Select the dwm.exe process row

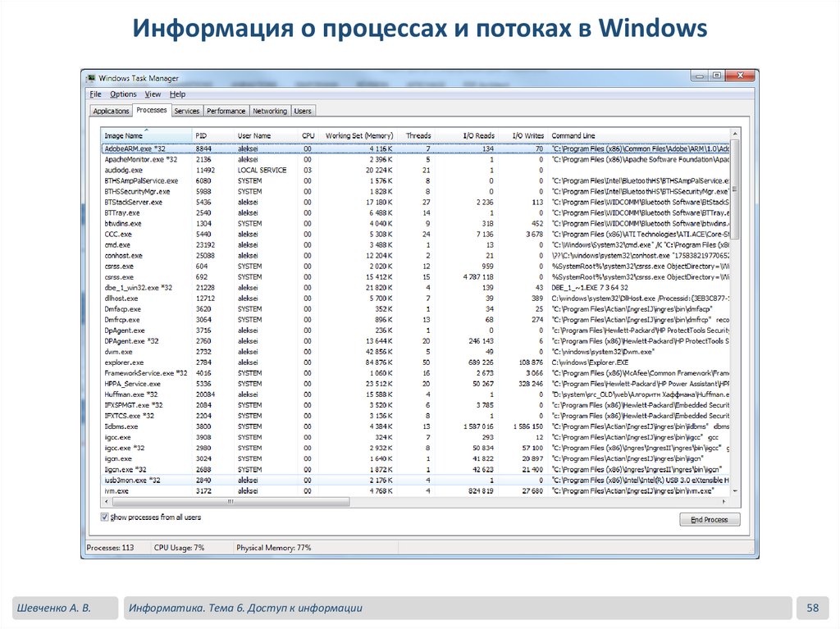tap(415, 352)
